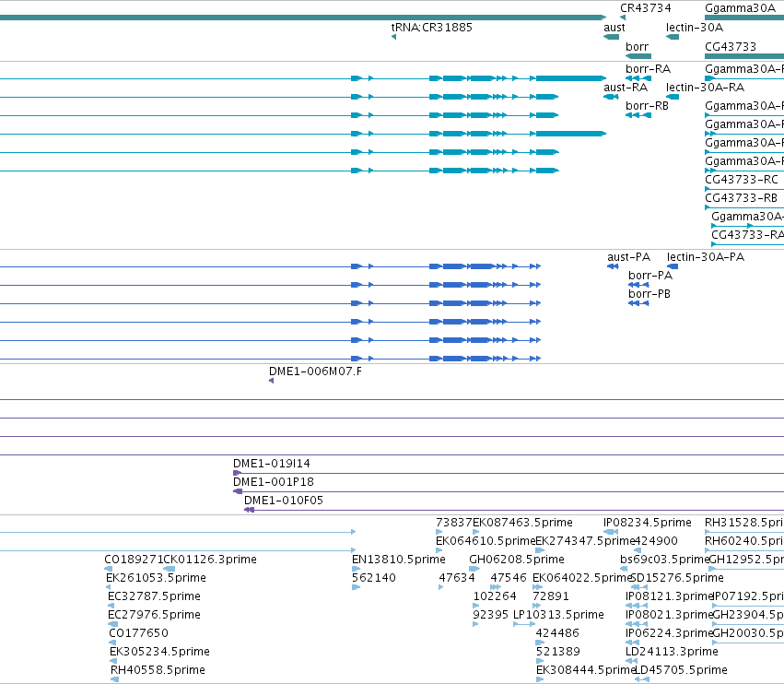This screenshot has width=784, height=684.
Task: Select the 424486 feature label
Action: click(x=557, y=633)
